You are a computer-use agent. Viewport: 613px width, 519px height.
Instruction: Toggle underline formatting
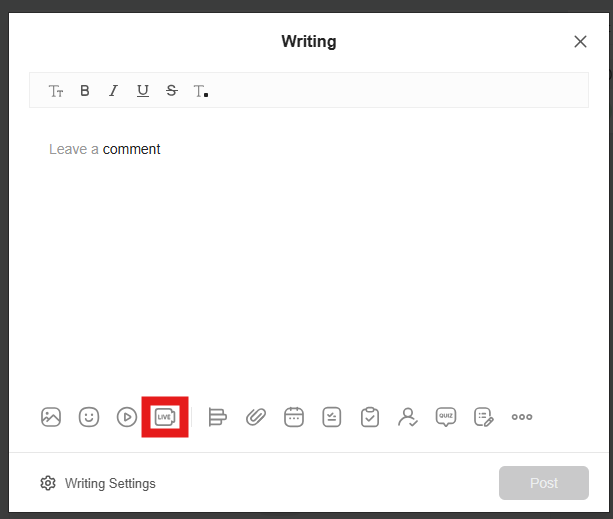point(143,91)
